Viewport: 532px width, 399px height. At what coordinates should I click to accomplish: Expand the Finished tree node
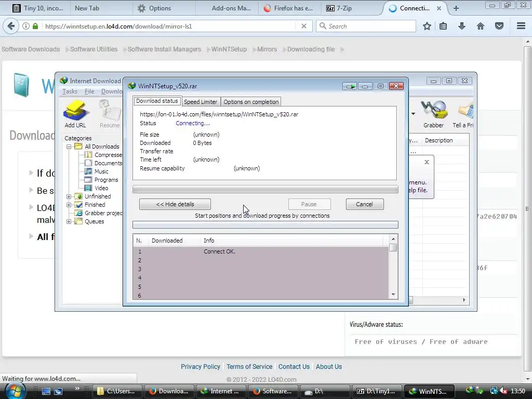click(69, 205)
